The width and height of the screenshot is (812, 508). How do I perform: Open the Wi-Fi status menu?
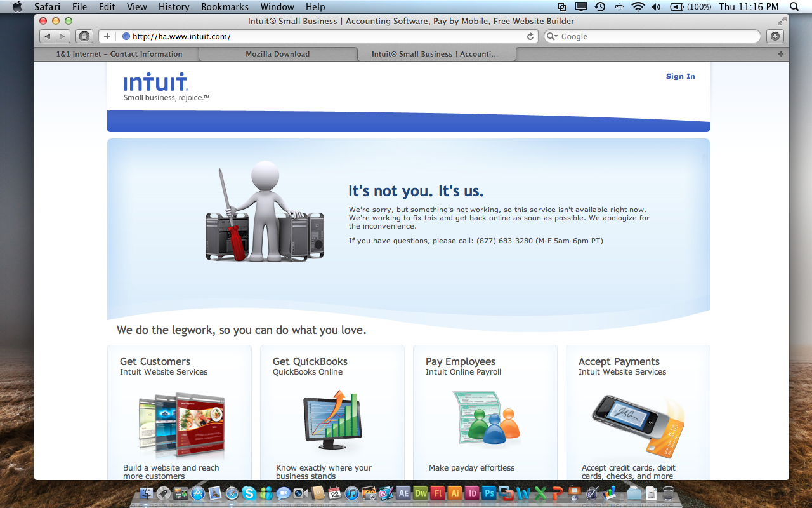[638, 7]
